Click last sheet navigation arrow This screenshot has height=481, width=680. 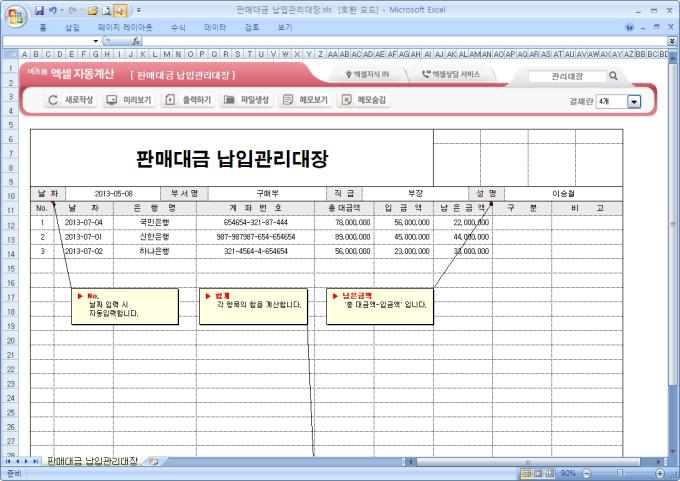tap(35, 461)
